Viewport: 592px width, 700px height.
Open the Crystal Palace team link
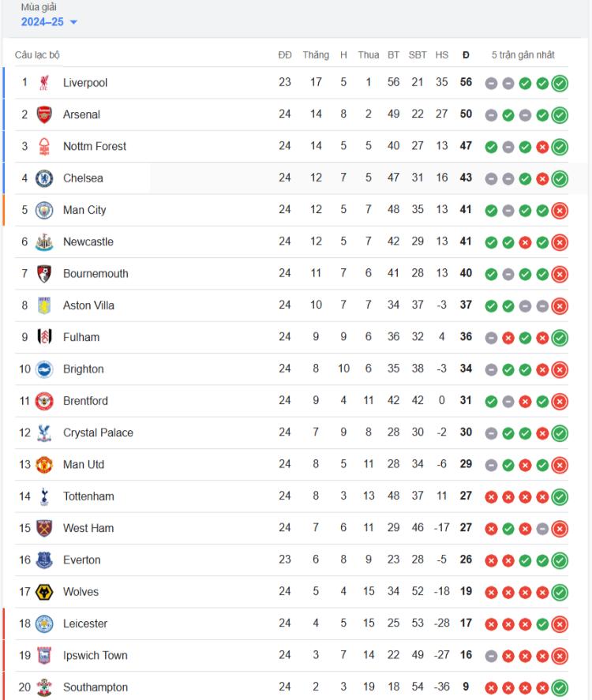click(x=98, y=432)
